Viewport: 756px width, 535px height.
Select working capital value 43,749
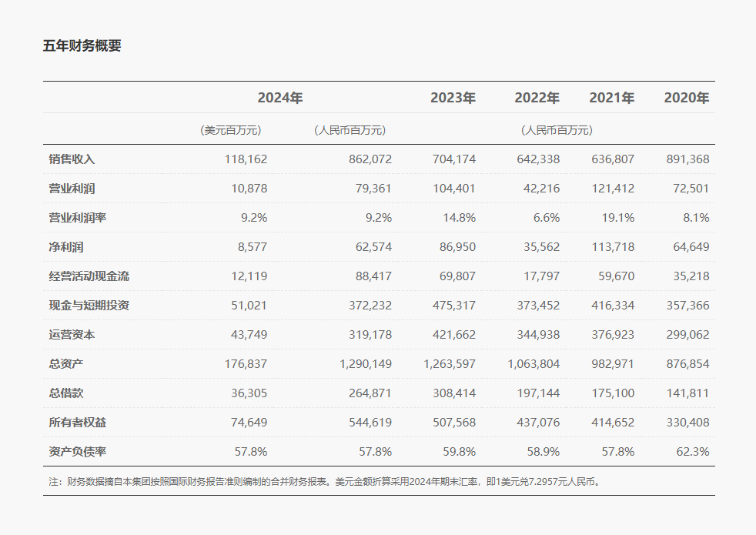point(249,335)
